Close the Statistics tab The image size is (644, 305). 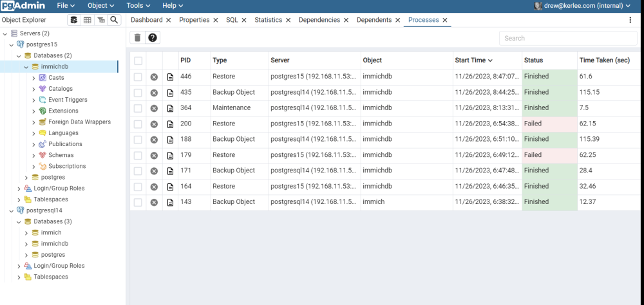(288, 20)
